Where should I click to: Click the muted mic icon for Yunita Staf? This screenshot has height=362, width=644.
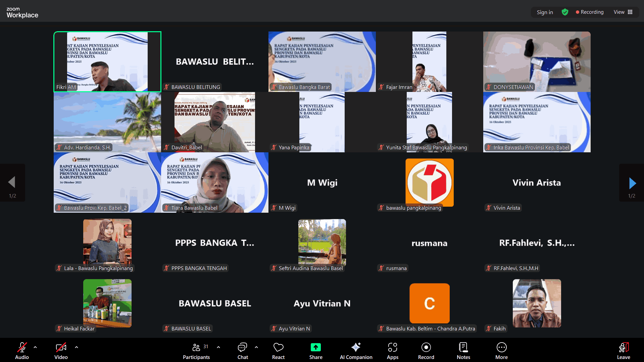click(381, 148)
